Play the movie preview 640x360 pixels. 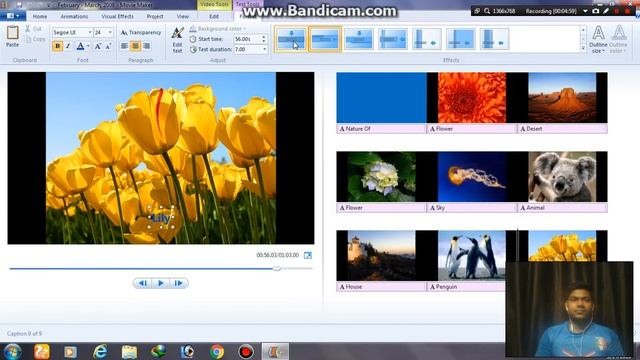pos(161,283)
